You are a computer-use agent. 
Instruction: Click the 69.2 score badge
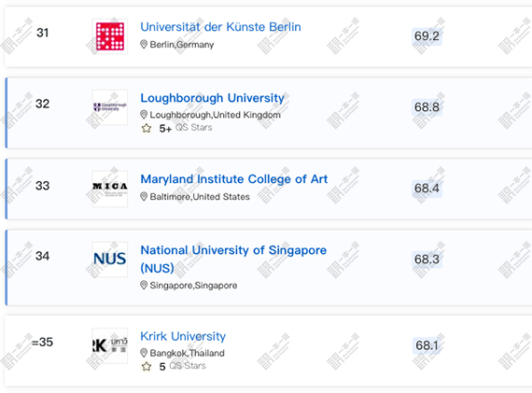(427, 36)
